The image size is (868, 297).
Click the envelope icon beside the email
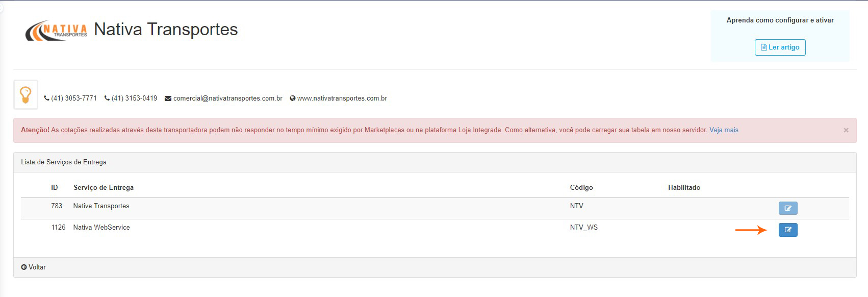(168, 98)
